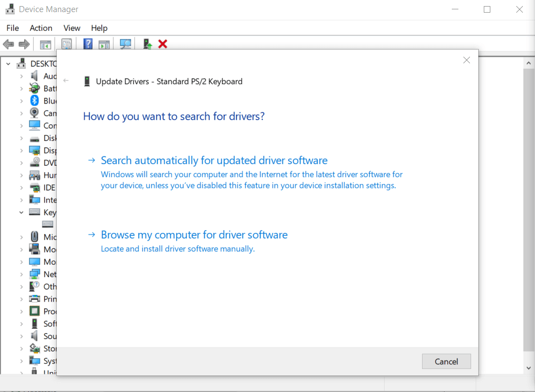Viewport: 535px width, 392px height.
Task: Click the Properties toolbar icon
Action: pos(66,43)
